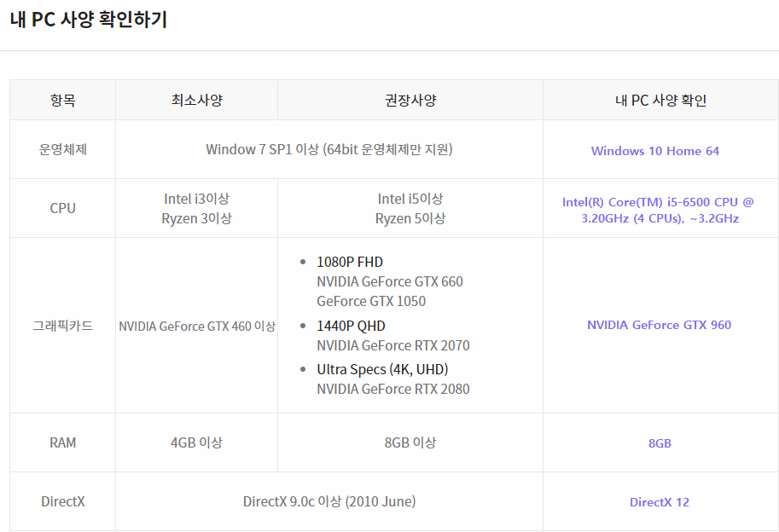Click the Window 7 SP1 이상 requirement cell
This screenshot has width=779, height=532.
(328, 149)
